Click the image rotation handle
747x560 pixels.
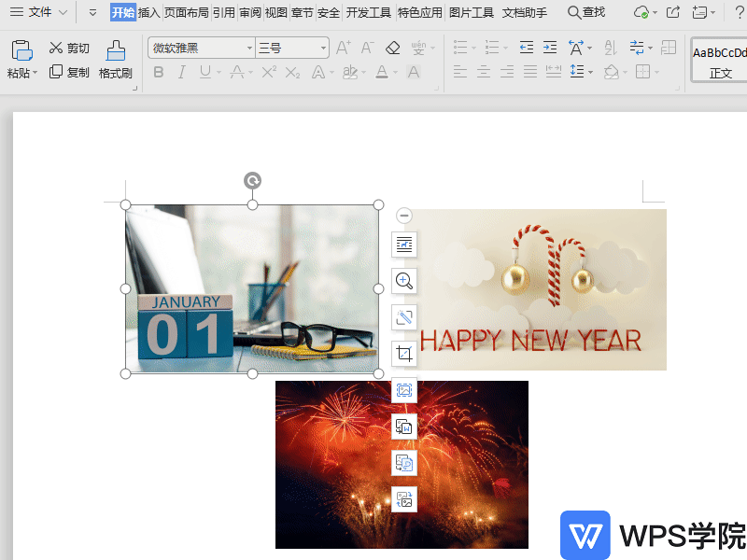pyautogui.click(x=252, y=181)
